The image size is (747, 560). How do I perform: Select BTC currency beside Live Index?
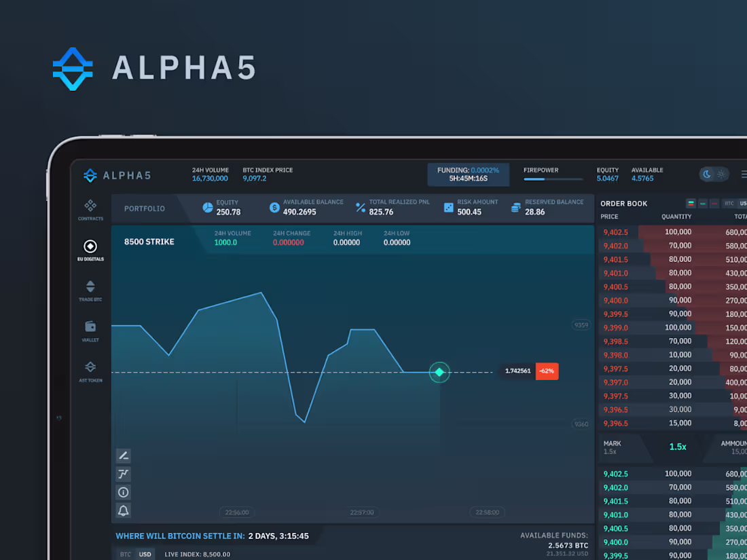pos(126,555)
